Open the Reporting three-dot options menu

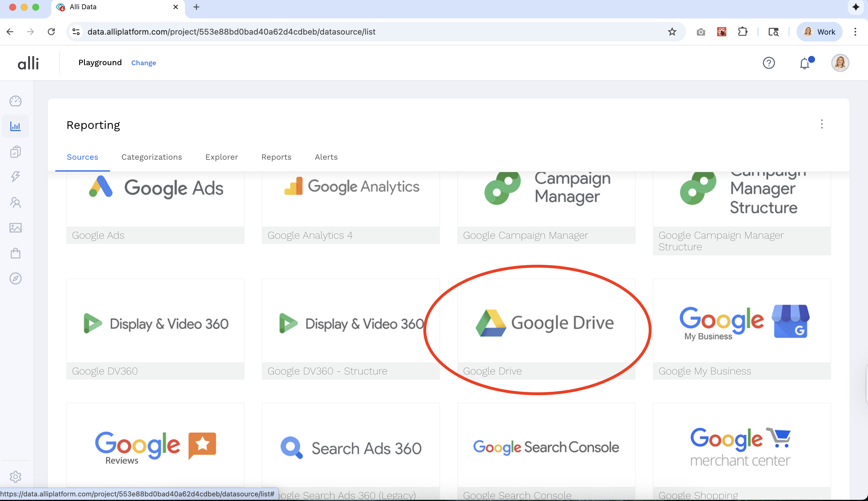(822, 124)
